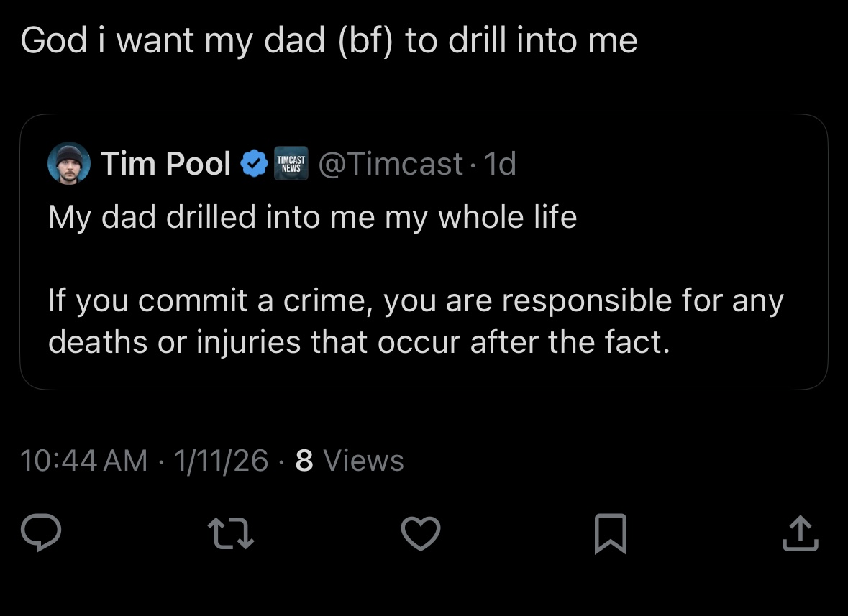Tap the view count number 8
This screenshot has height=616, width=848.
304,461
